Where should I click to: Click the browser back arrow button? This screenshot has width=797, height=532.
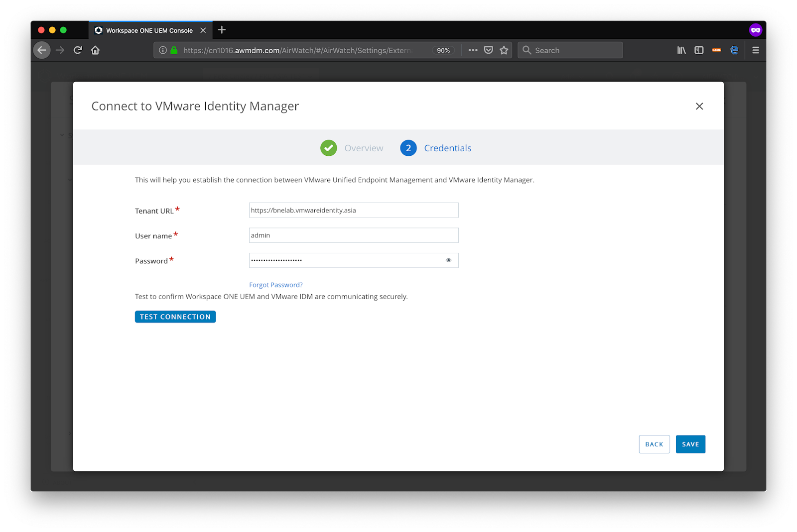point(42,50)
